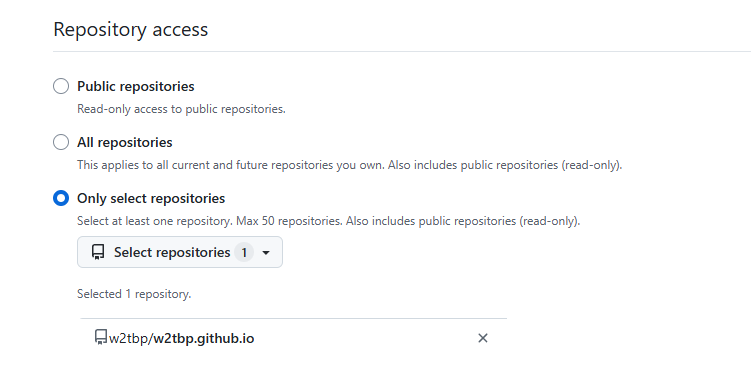Viewport: 751px width, 375px height.
Task: Click the w2tbp owner prefix text
Action: pos(128,339)
